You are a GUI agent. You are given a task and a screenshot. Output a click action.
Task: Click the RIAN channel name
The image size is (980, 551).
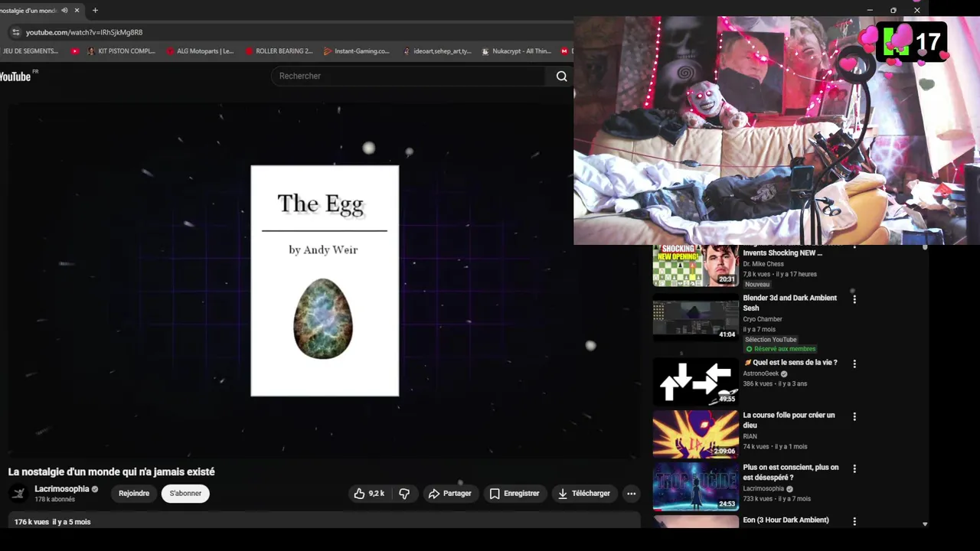pyautogui.click(x=750, y=437)
